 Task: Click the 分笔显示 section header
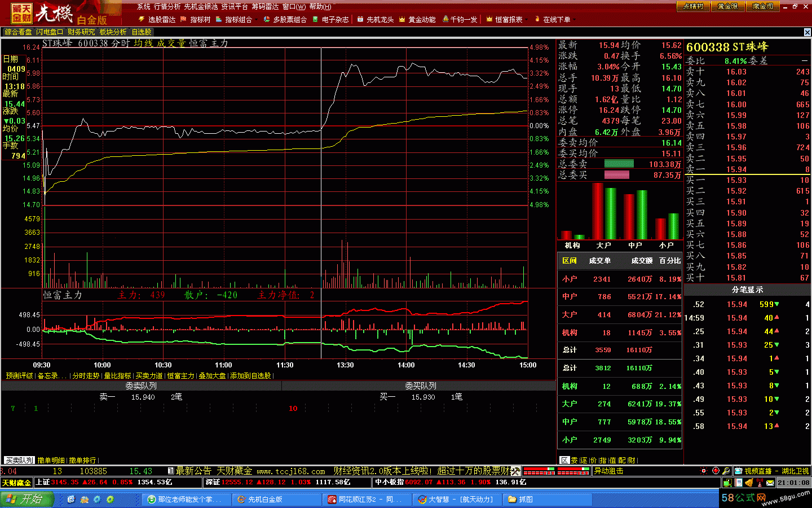coord(747,290)
